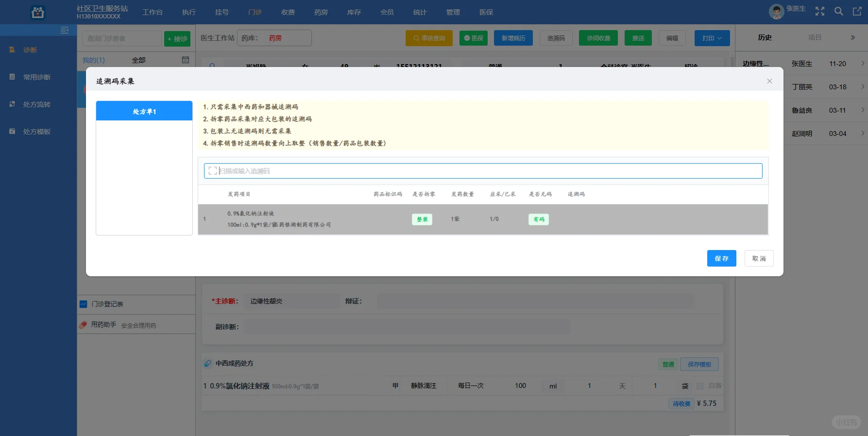Switch to 全部 patient tab
This screenshot has height=436, width=868.
click(138, 60)
